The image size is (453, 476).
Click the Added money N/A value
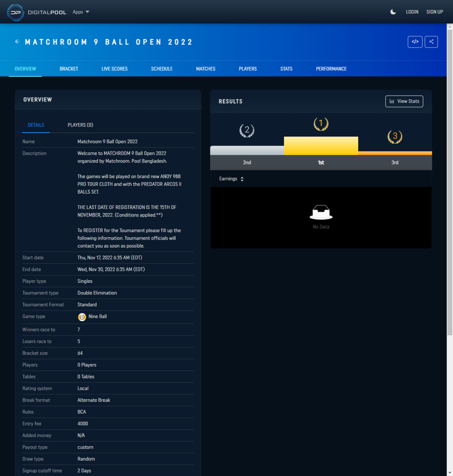pyautogui.click(x=81, y=436)
